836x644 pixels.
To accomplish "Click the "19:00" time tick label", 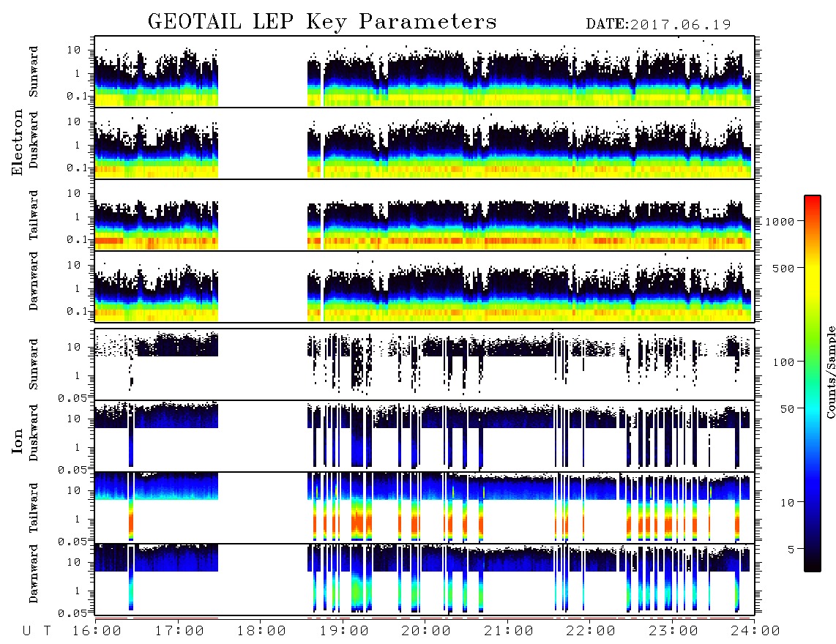I will [344, 632].
